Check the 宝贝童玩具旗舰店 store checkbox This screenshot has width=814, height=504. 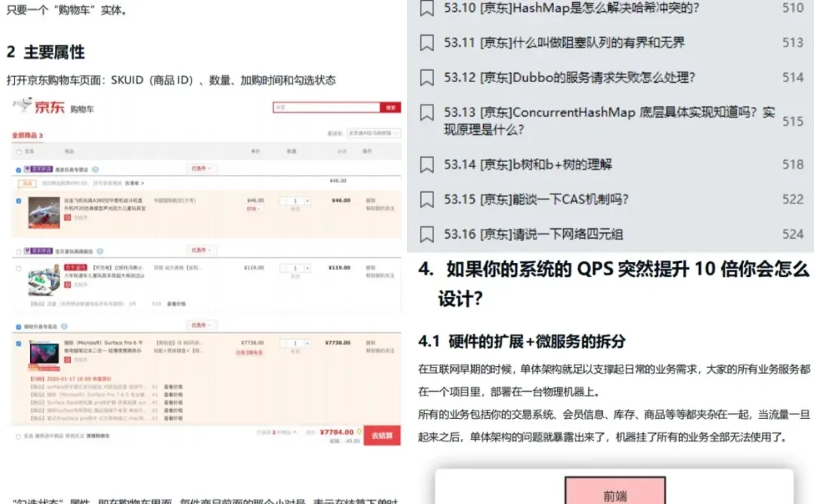[18, 249]
